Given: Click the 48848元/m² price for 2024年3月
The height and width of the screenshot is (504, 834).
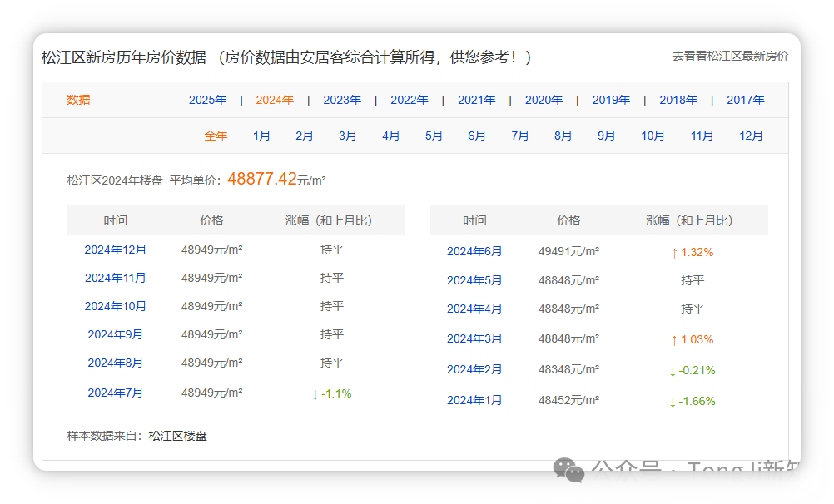Looking at the screenshot, I should click(x=568, y=338).
